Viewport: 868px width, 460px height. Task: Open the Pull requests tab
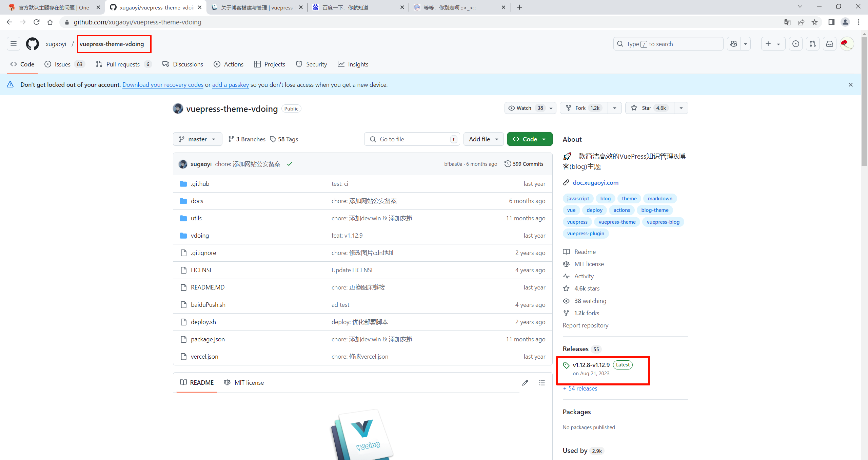[124, 64]
